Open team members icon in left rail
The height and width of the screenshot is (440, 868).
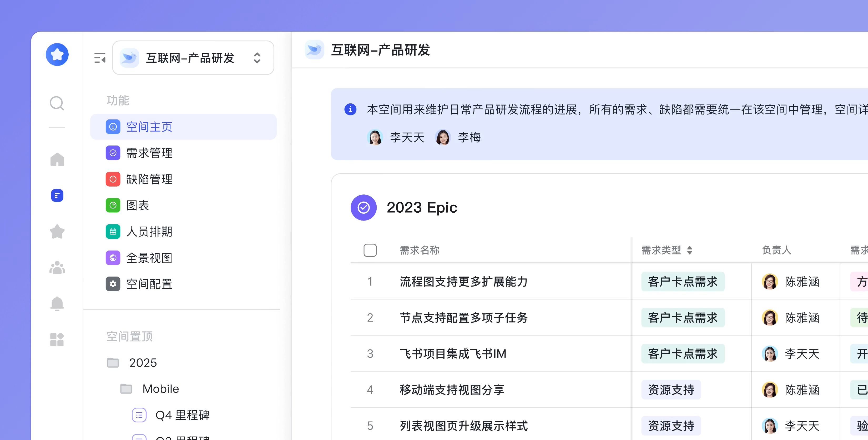(x=57, y=268)
